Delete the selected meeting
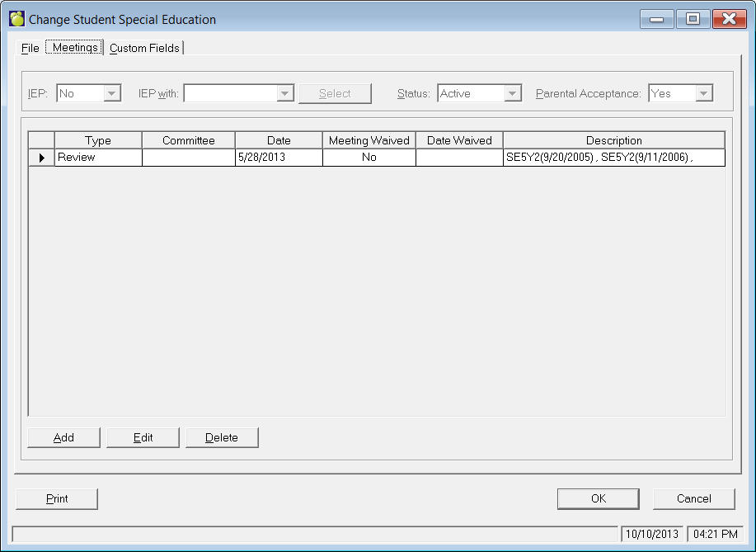756x552 pixels. 222,437
